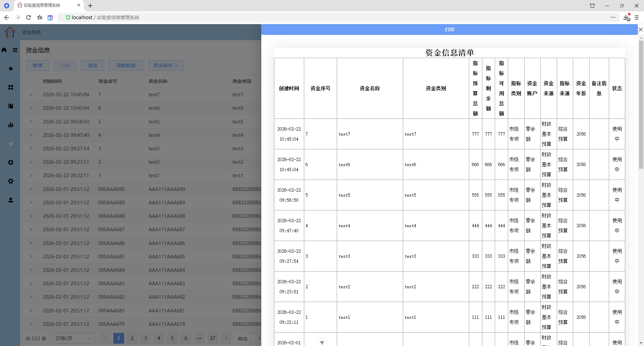Go to page 5 in pagination
644x346 pixels.
pyautogui.click(x=172, y=338)
